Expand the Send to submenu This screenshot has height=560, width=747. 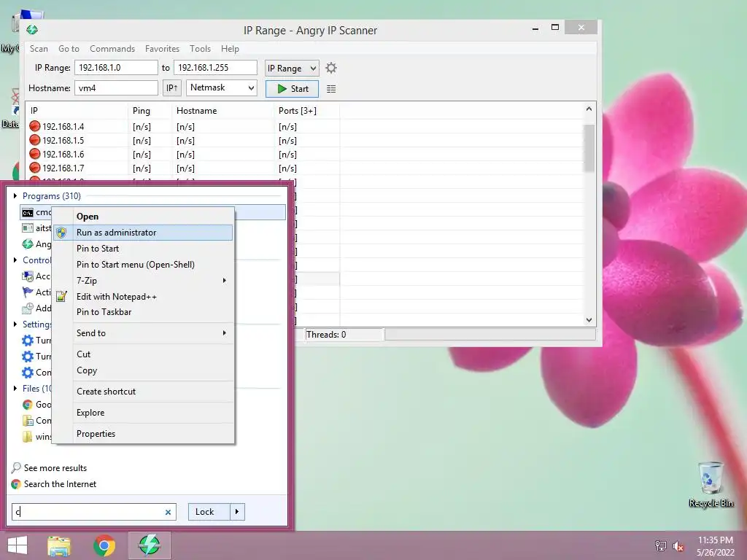coord(225,332)
